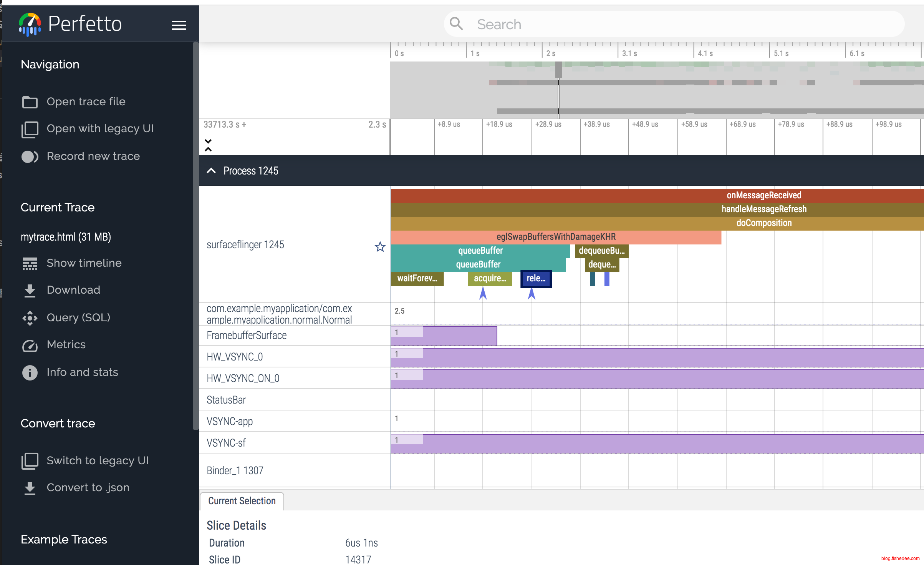Click the folder icon for Open trace file
The height and width of the screenshot is (565, 924).
30,102
